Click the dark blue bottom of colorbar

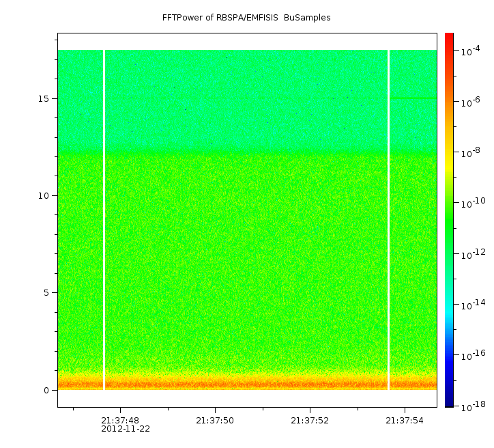449,400
